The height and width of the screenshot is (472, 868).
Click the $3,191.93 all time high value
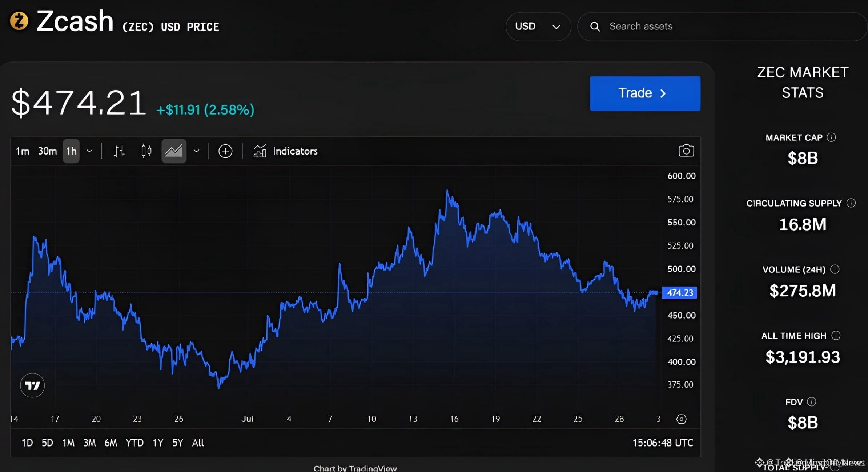click(803, 357)
